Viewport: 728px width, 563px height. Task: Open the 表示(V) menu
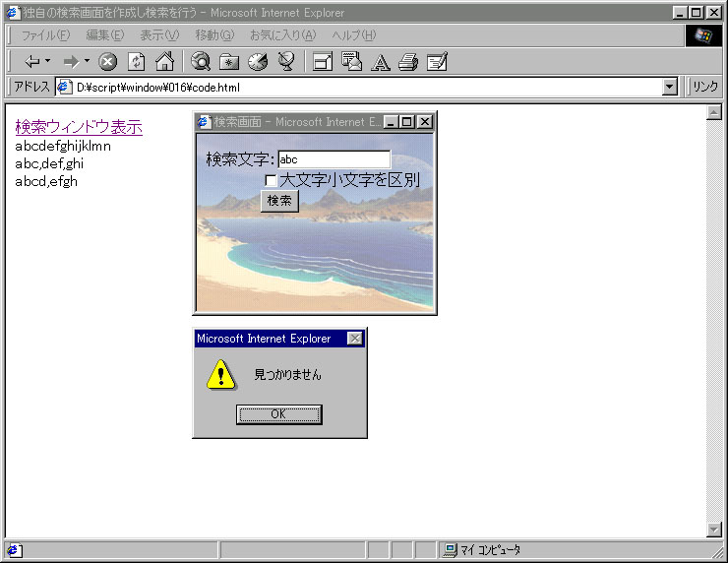(x=159, y=35)
